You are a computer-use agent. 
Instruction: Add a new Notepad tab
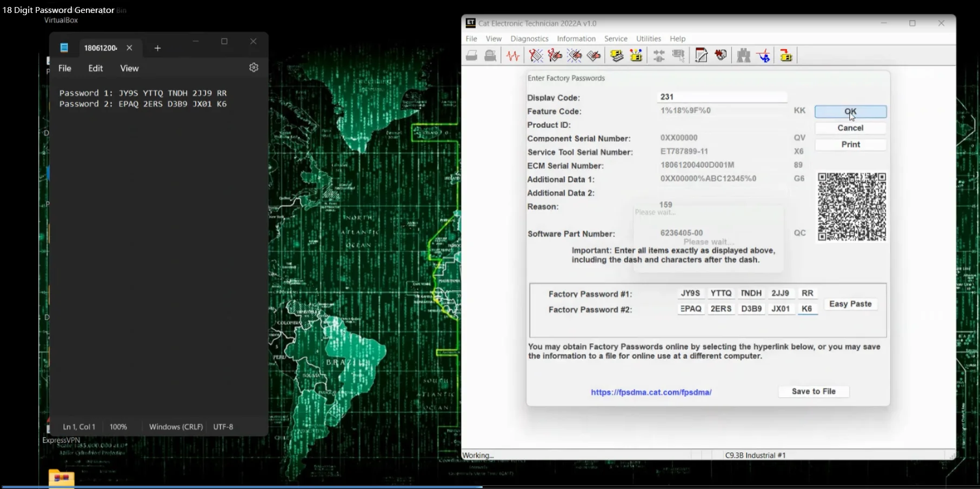(157, 48)
